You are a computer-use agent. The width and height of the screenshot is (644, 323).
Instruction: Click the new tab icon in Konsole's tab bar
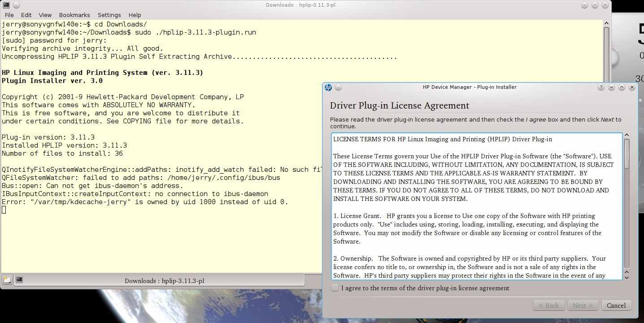pyautogui.click(x=7, y=280)
